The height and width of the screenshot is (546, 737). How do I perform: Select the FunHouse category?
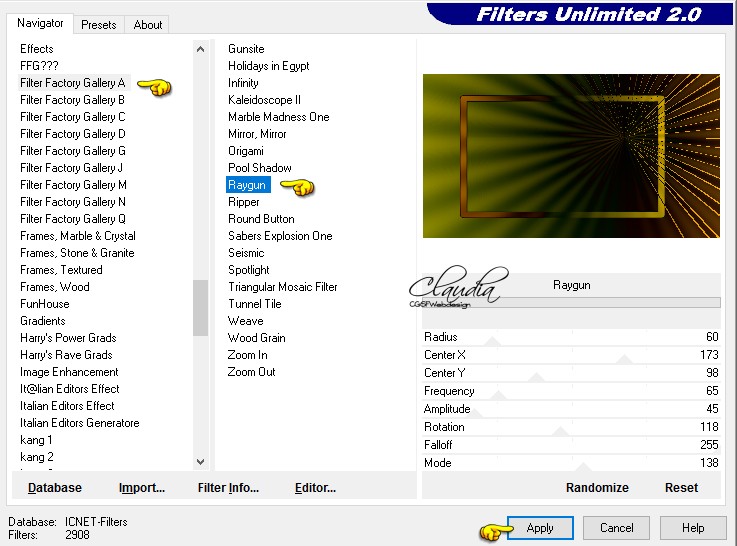(x=45, y=304)
